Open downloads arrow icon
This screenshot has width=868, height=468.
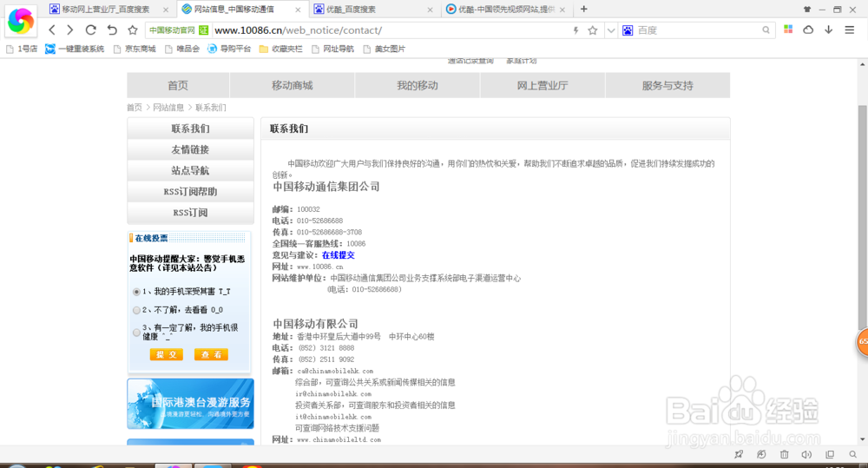829,30
